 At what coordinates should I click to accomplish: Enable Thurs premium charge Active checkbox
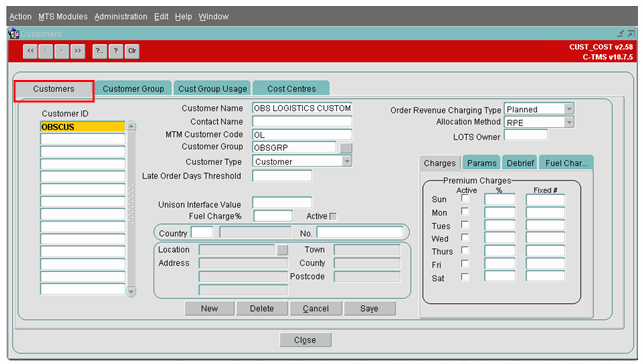pos(465,250)
